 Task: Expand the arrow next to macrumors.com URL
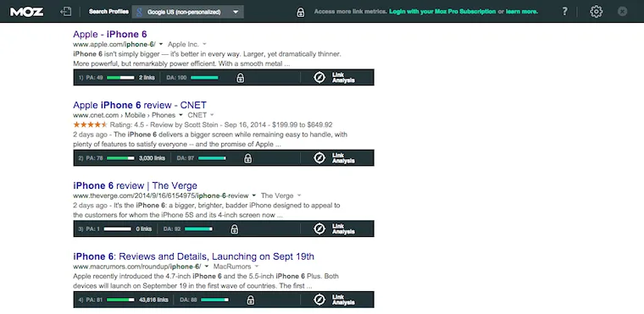point(207,267)
